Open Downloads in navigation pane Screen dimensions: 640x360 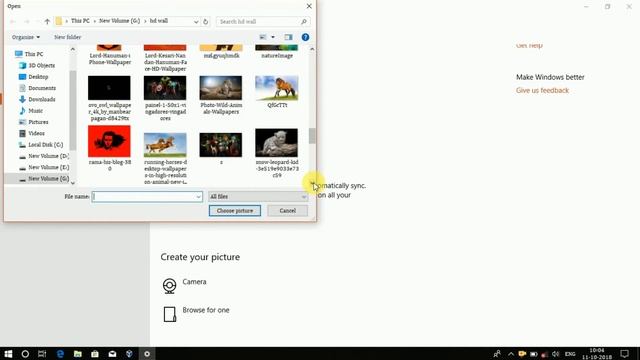click(x=42, y=100)
